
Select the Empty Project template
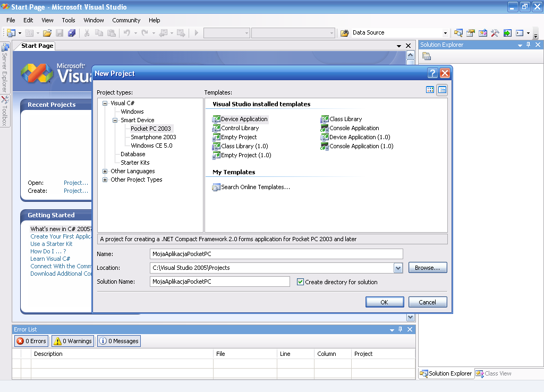tap(234, 138)
